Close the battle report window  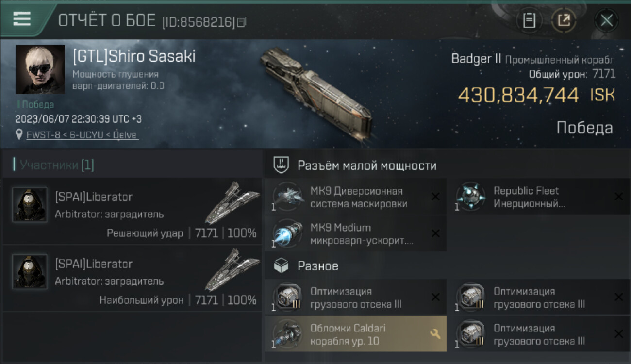point(606,20)
